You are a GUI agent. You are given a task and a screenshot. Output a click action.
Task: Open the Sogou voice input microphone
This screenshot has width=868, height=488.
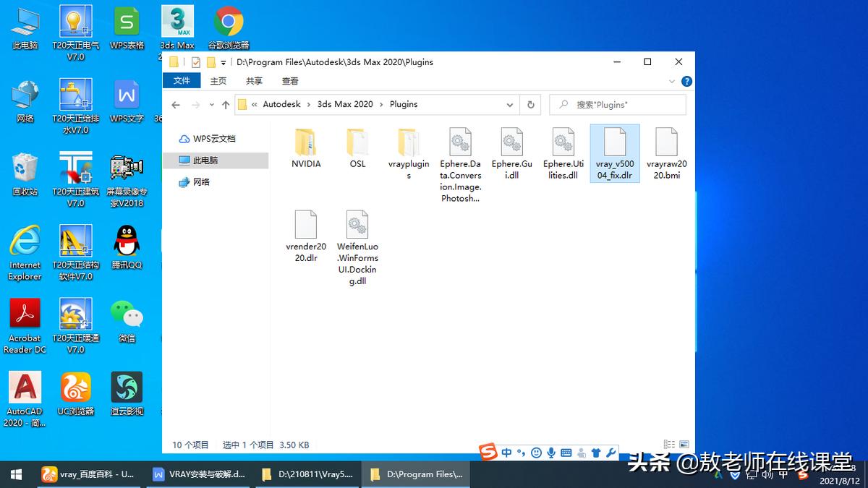[551, 453]
